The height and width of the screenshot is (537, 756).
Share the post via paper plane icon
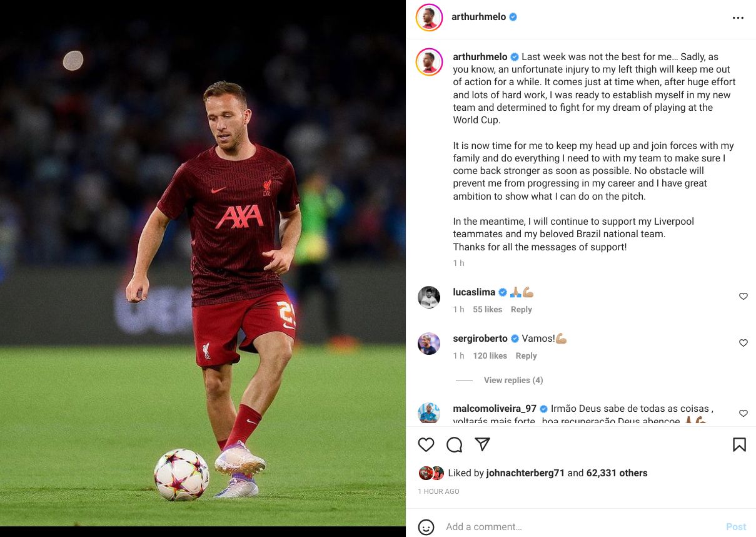coord(482,444)
